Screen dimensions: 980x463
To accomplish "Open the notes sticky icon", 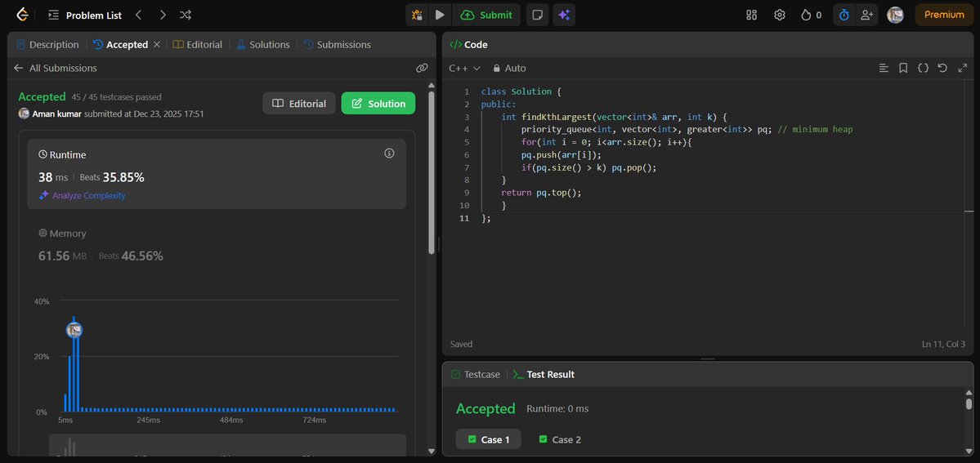I will (538, 15).
